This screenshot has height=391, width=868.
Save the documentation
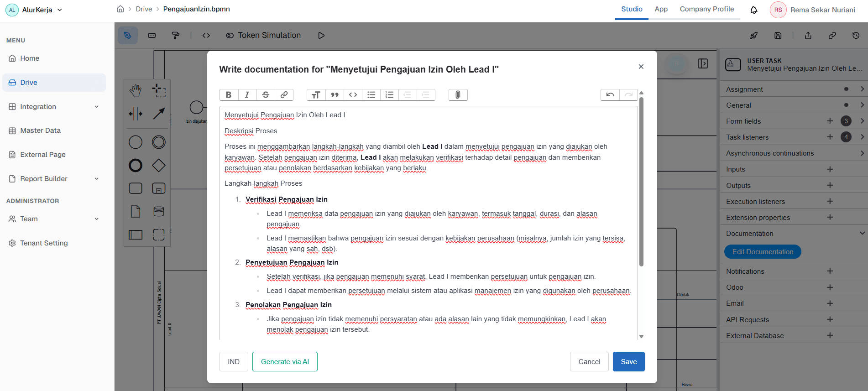628,361
